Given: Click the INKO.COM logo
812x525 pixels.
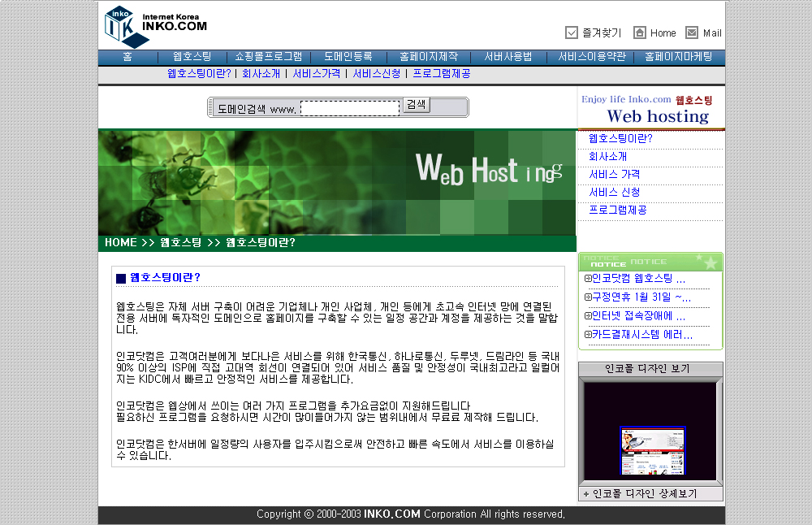Looking at the screenshot, I should click(155, 25).
